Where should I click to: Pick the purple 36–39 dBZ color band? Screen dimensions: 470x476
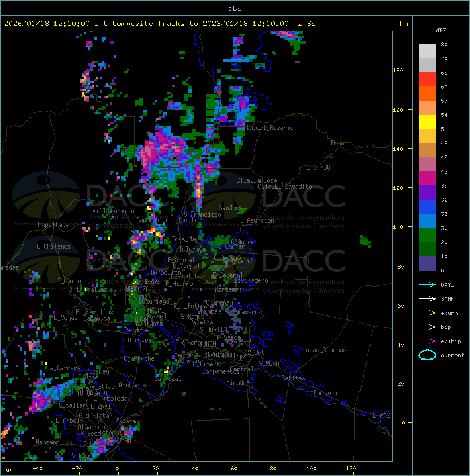(x=427, y=192)
